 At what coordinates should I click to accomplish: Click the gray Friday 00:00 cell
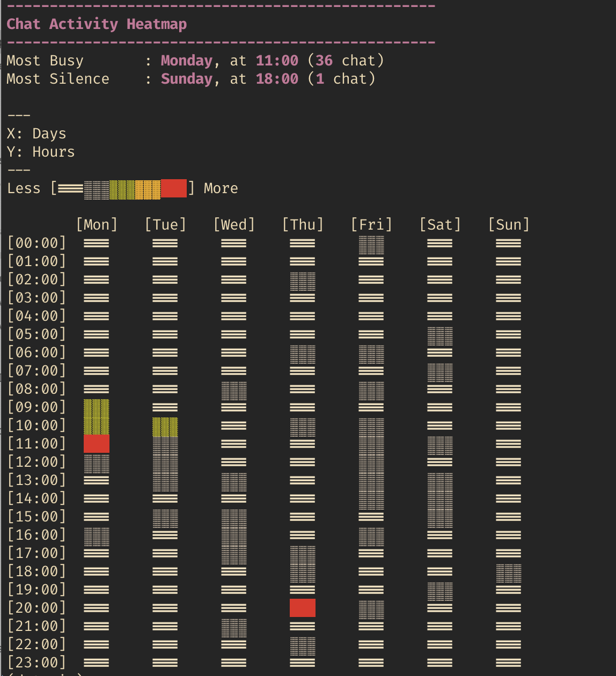tap(371, 245)
